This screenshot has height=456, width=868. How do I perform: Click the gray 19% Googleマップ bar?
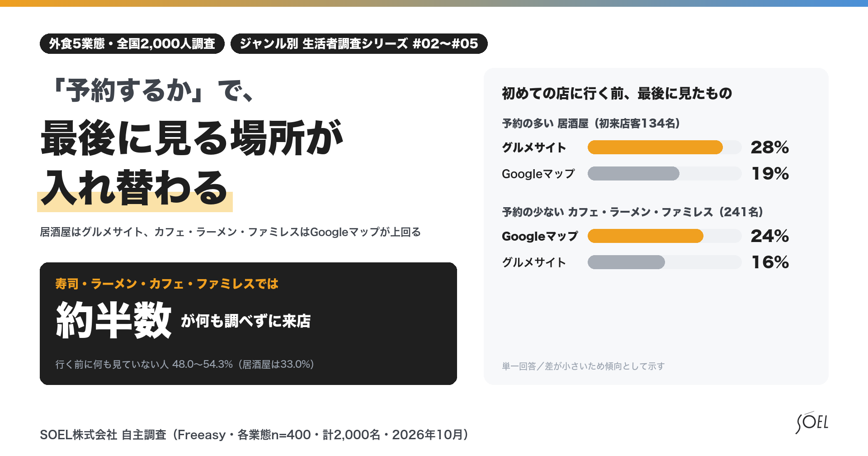pos(633,173)
